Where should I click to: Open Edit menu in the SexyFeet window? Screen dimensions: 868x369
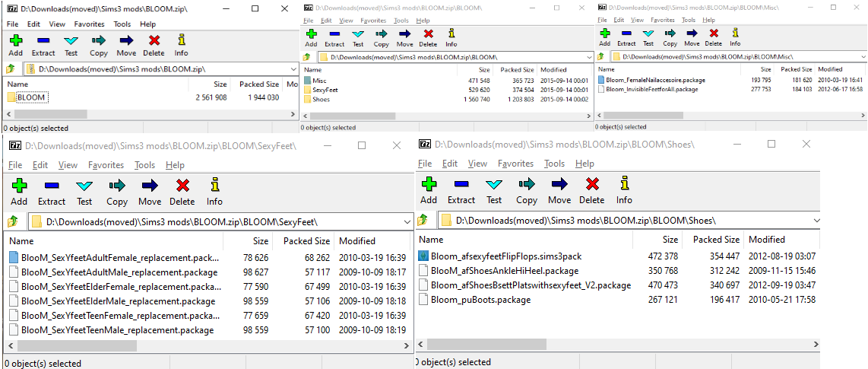click(x=39, y=165)
